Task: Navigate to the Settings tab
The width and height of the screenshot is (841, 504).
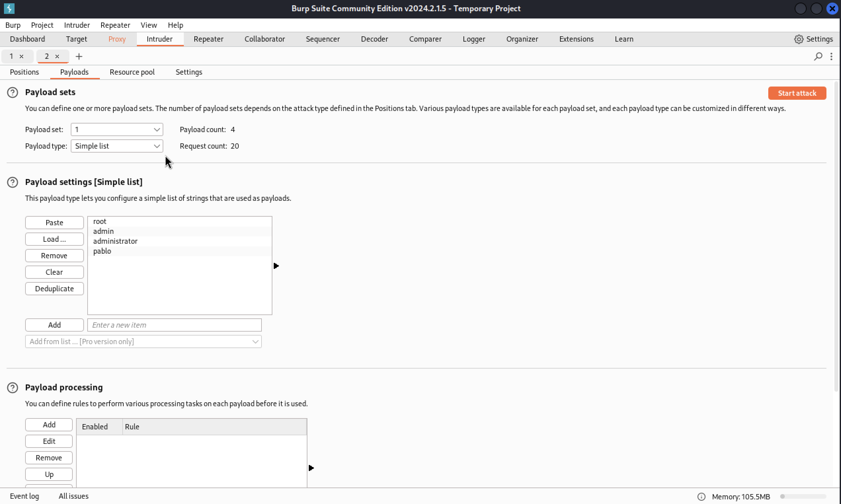Action: (188, 72)
